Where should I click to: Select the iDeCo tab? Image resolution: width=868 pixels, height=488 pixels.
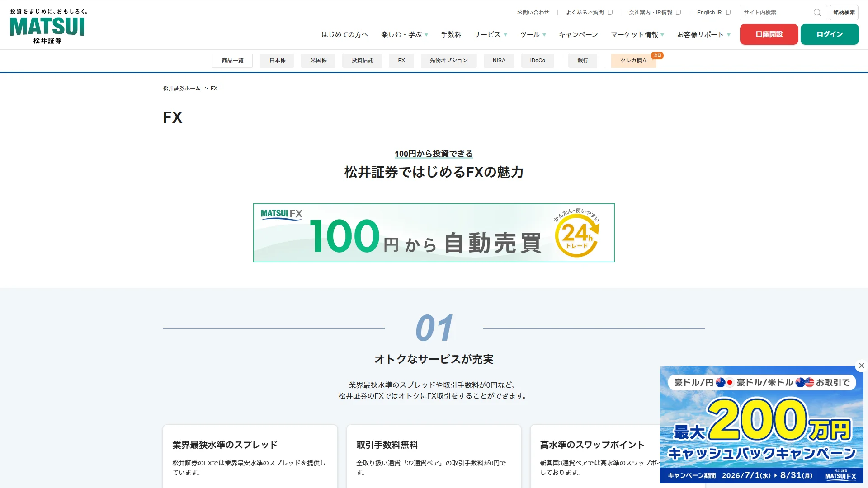[538, 61]
